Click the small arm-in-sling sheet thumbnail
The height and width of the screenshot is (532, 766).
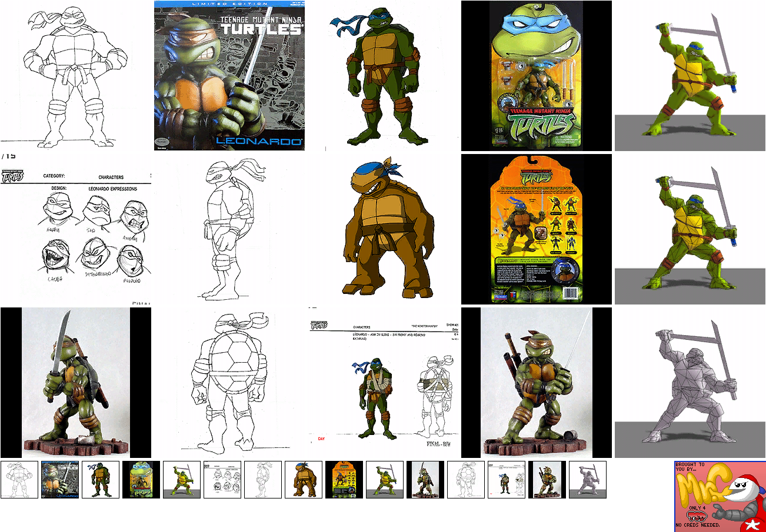click(507, 480)
